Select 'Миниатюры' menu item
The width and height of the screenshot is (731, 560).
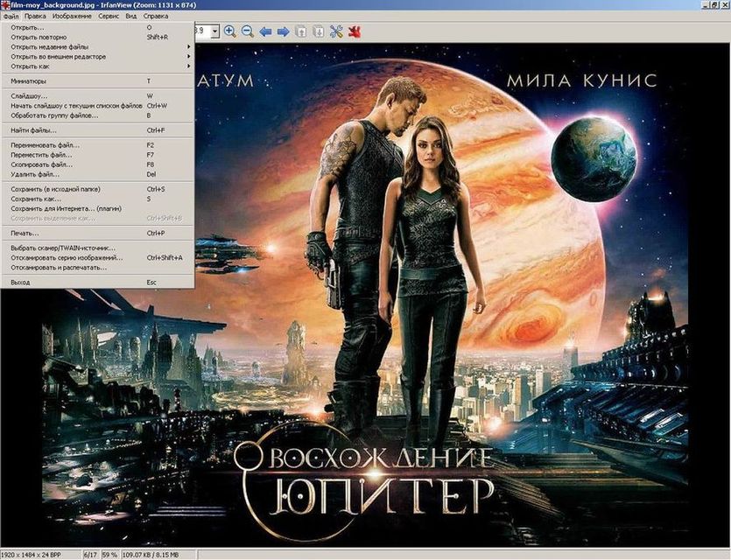tap(29, 80)
